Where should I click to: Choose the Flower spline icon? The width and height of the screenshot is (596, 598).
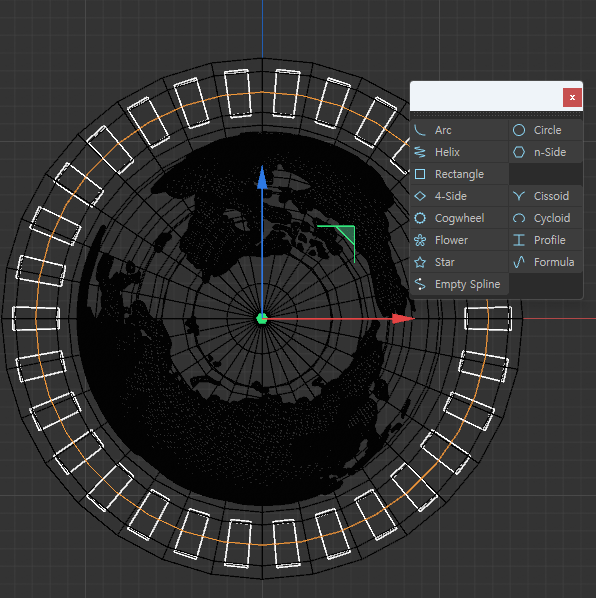(420, 240)
